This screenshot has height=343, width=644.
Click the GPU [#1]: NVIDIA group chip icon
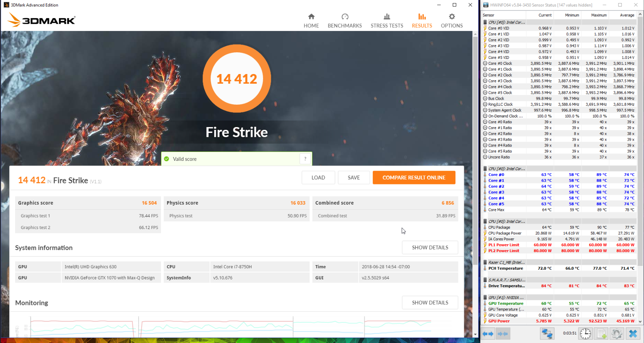coord(485,298)
